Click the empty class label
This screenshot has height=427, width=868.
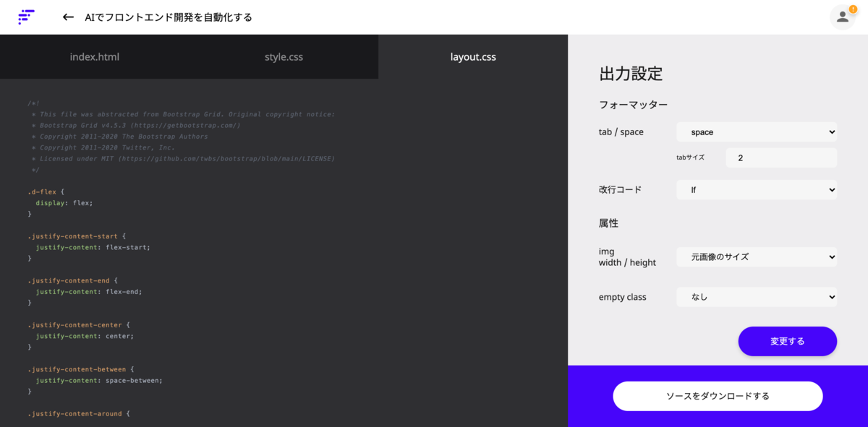tap(623, 297)
